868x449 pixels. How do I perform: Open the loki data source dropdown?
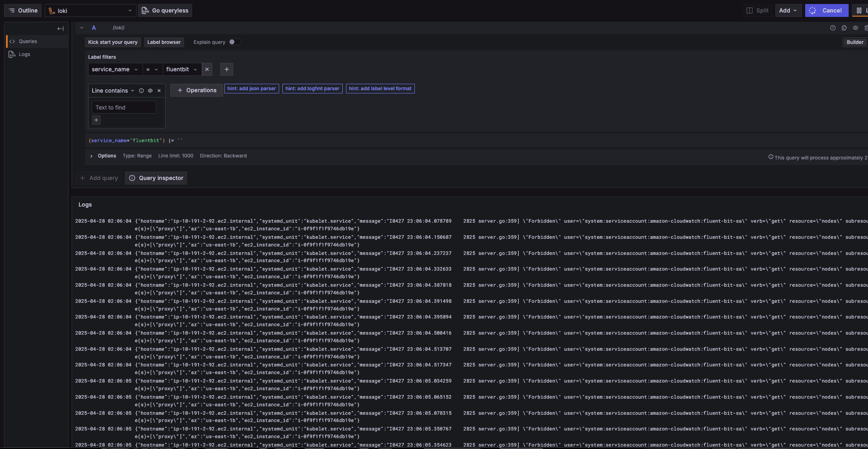coord(90,10)
